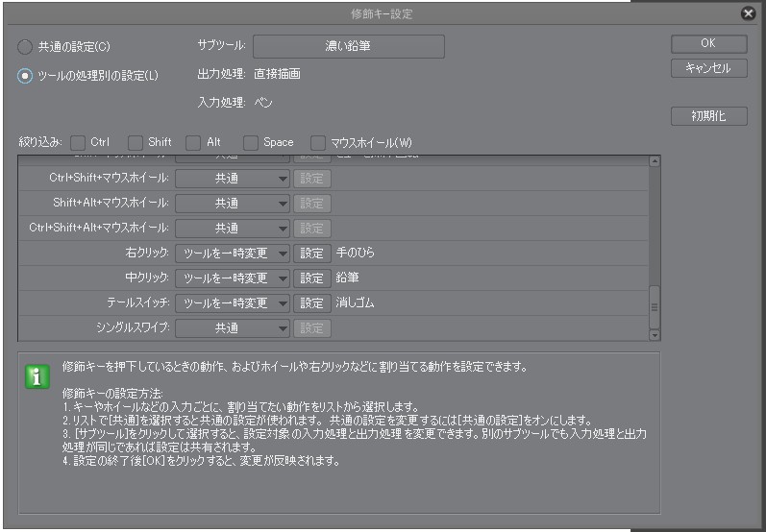Check the Alt filter checkbox
Viewport: 766px width, 532px height.
[194, 142]
